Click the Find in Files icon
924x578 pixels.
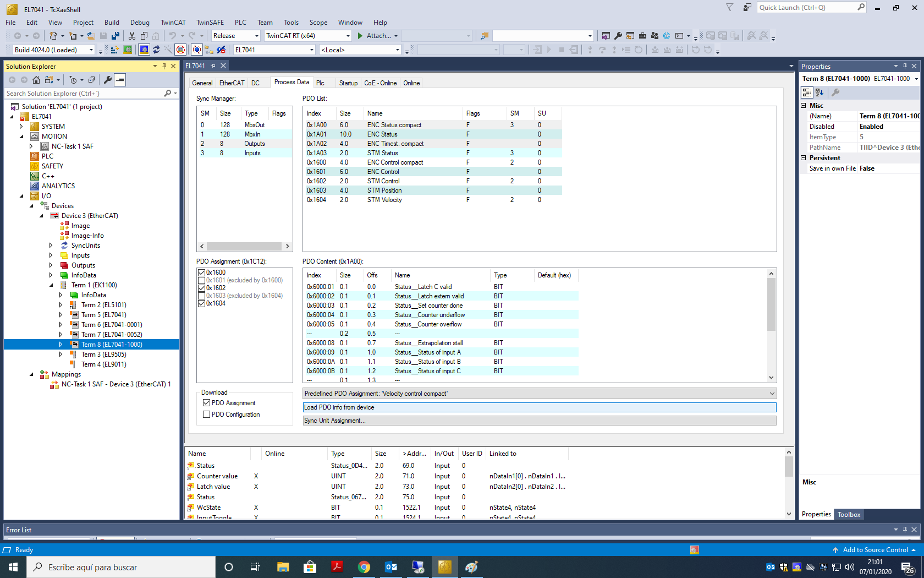tap(485, 36)
